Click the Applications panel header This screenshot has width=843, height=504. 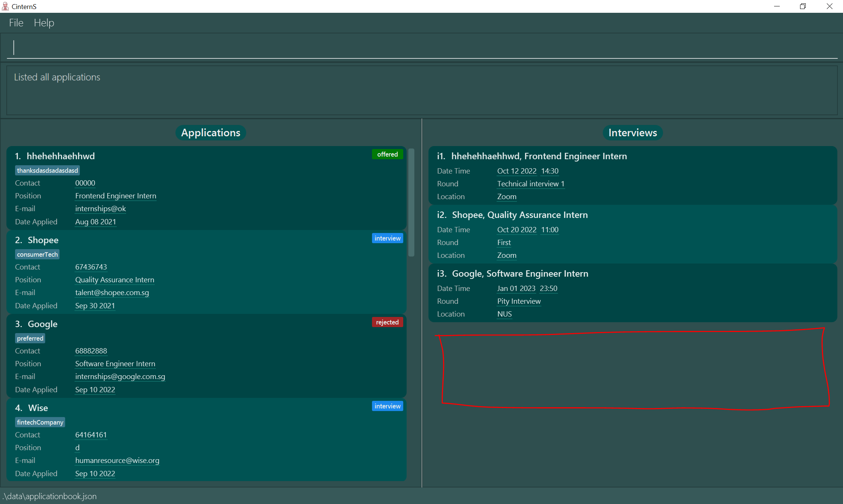coord(210,133)
